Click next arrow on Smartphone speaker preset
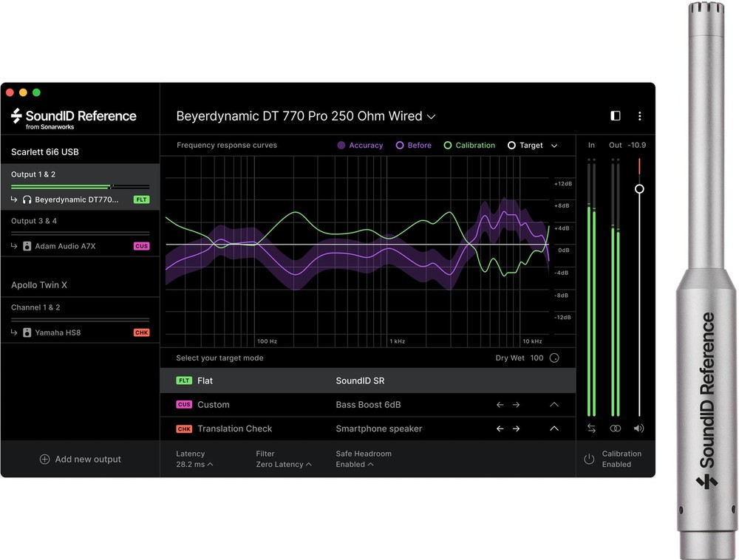The image size is (739, 560). (516, 428)
